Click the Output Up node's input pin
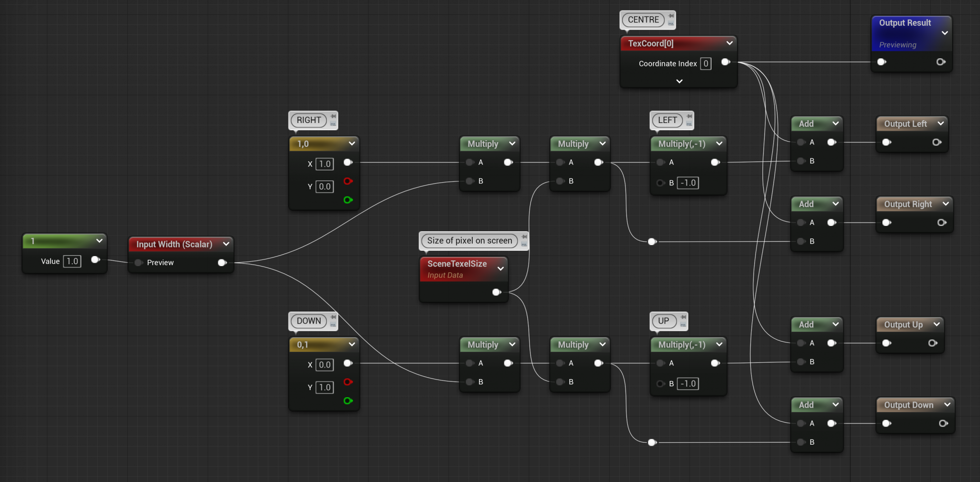This screenshot has width=980, height=482. pos(886,343)
